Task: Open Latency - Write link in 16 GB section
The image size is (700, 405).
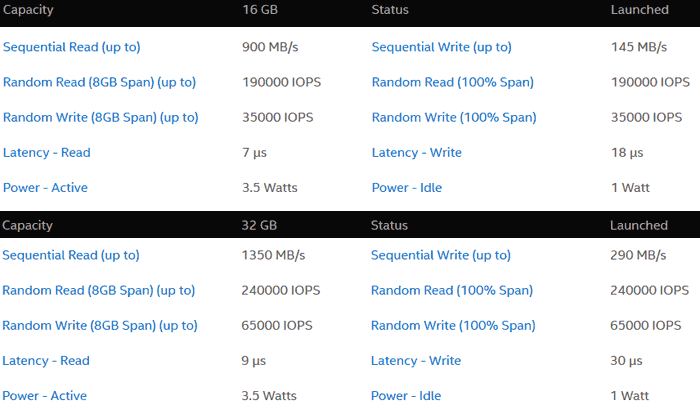Action: [417, 153]
